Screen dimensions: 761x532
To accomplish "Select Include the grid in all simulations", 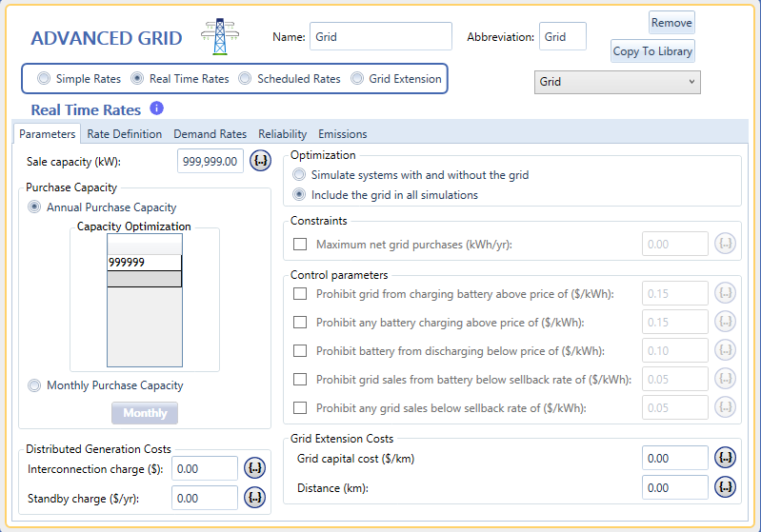I will pyautogui.click(x=386, y=195).
